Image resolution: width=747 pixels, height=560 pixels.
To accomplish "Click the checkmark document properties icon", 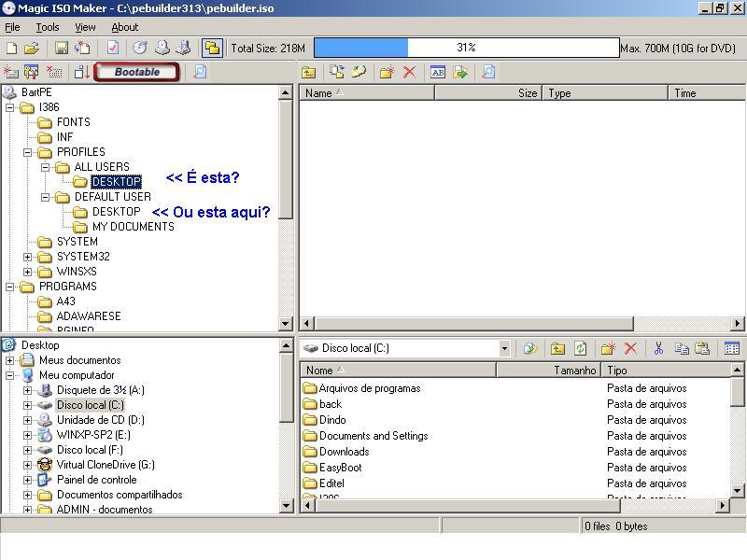I will click(113, 48).
